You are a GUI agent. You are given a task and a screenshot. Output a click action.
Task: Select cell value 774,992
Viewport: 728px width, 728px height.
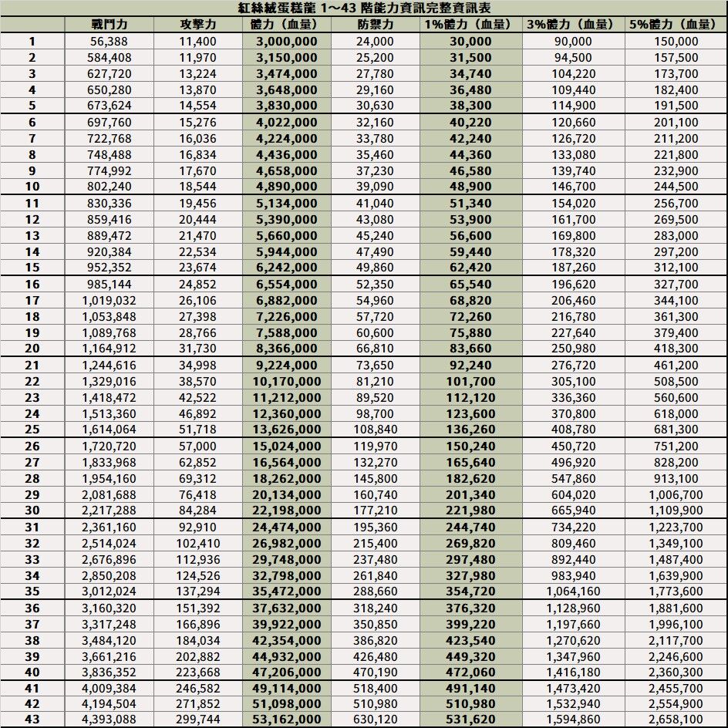coord(109,171)
